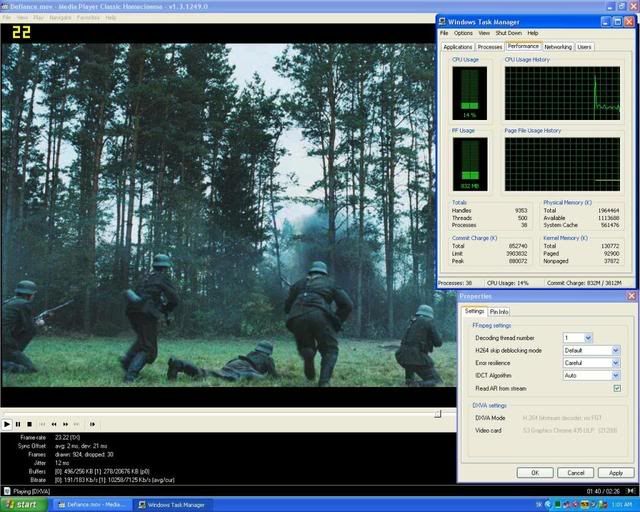Click the CPU Usage gauge showing 14%
Screen dimensions: 640x512
[x=469, y=93]
